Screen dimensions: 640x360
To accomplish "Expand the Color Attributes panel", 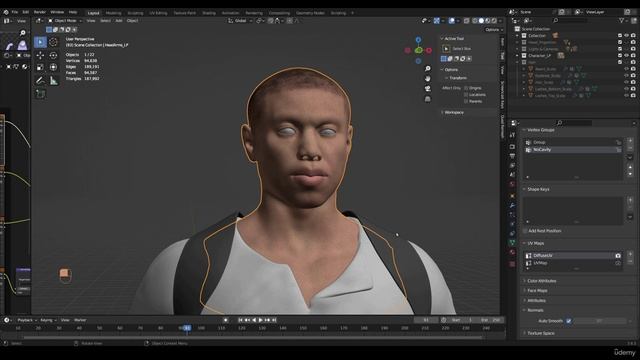I will click(541, 281).
